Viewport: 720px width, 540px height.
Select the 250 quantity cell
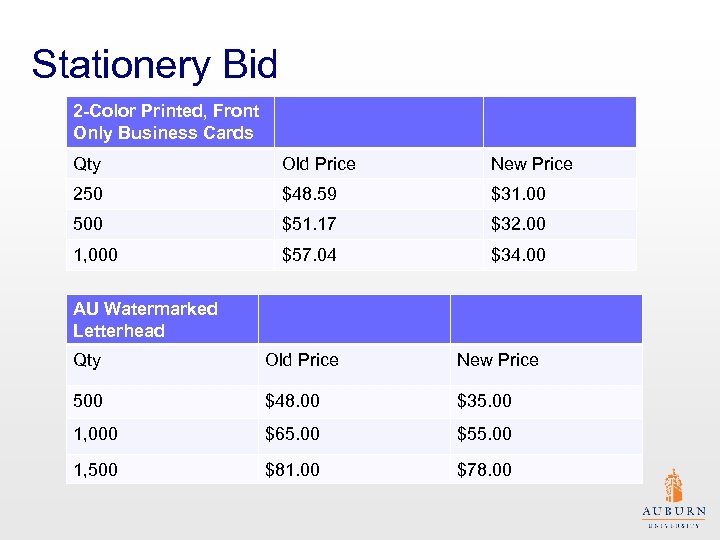(88, 194)
